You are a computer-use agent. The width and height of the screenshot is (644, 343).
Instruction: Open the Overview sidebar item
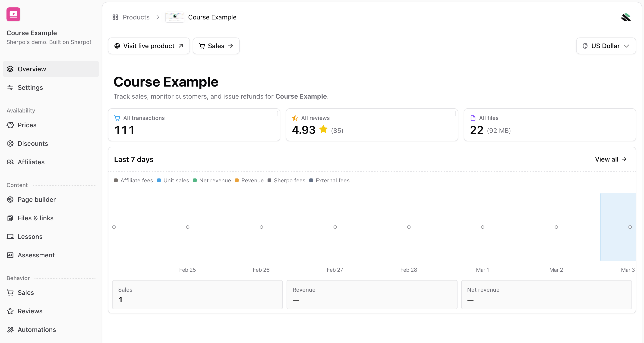click(51, 69)
